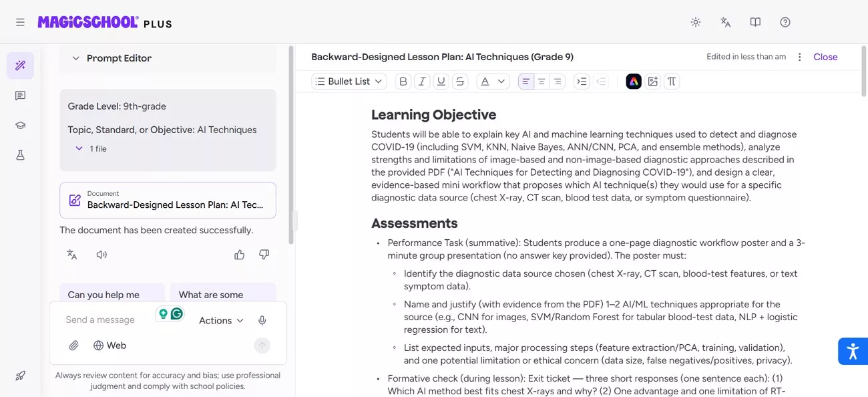The height and width of the screenshot is (397, 868).
Task: Click the typography Tt icon in the toolbar
Action: pyautogui.click(x=672, y=81)
